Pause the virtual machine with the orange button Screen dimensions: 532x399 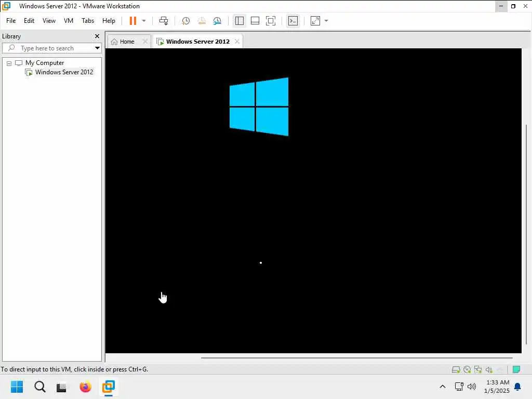point(132,21)
